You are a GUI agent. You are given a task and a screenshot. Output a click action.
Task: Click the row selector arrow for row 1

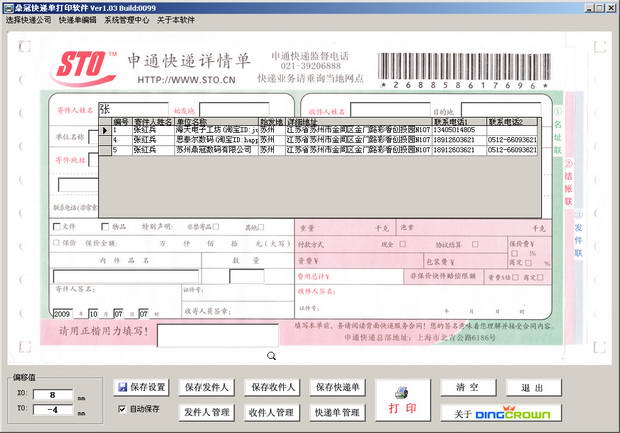point(105,130)
